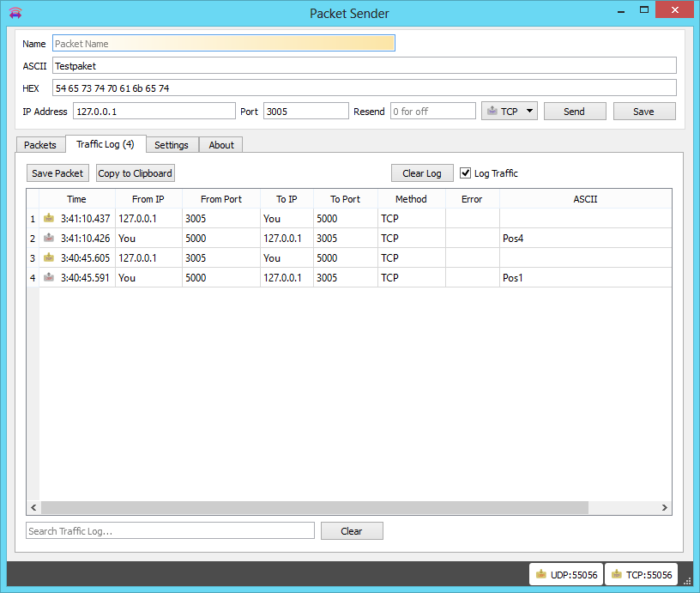700x593 pixels.
Task: Click the UDP:55056 status button
Action: [x=566, y=574]
